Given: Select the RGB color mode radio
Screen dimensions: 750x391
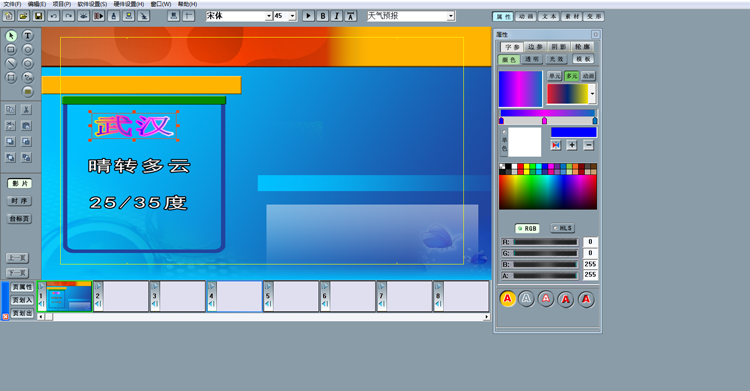Looking at the screenshot, I should (527, 229).
